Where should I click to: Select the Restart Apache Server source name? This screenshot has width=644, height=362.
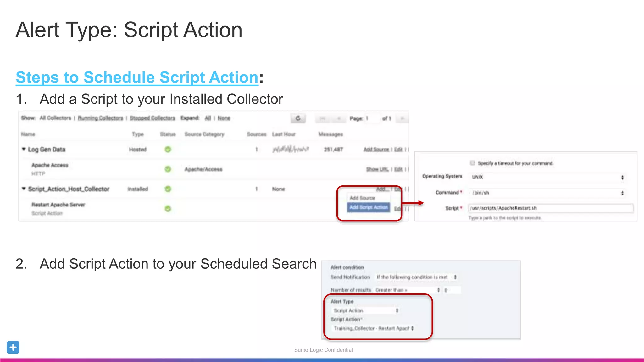coord(58,205)
